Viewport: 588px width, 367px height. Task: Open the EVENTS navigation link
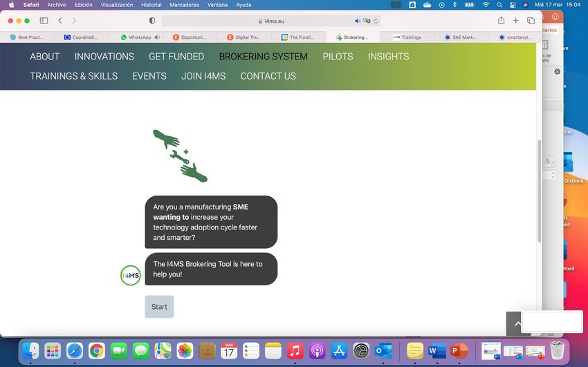[x=149, y=76]
